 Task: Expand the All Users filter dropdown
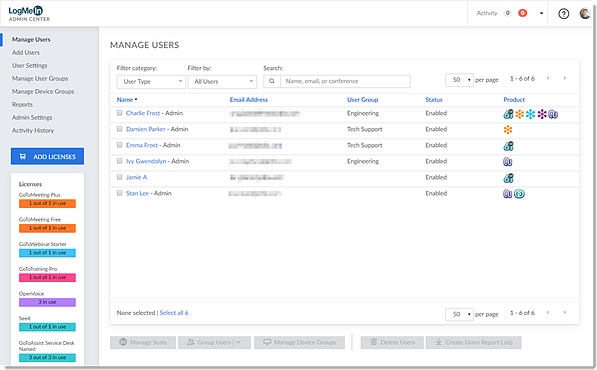pyautogui.click(x=222, y=81)
